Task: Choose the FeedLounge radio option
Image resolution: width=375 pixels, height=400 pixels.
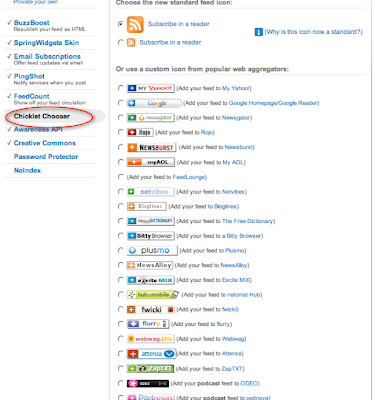Action: coord(121,177)
